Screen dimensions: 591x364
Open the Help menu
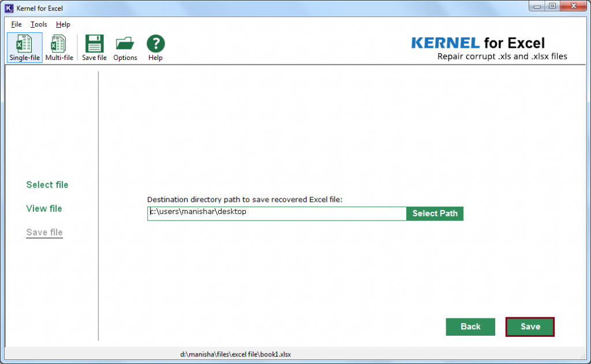coord(63,24)
